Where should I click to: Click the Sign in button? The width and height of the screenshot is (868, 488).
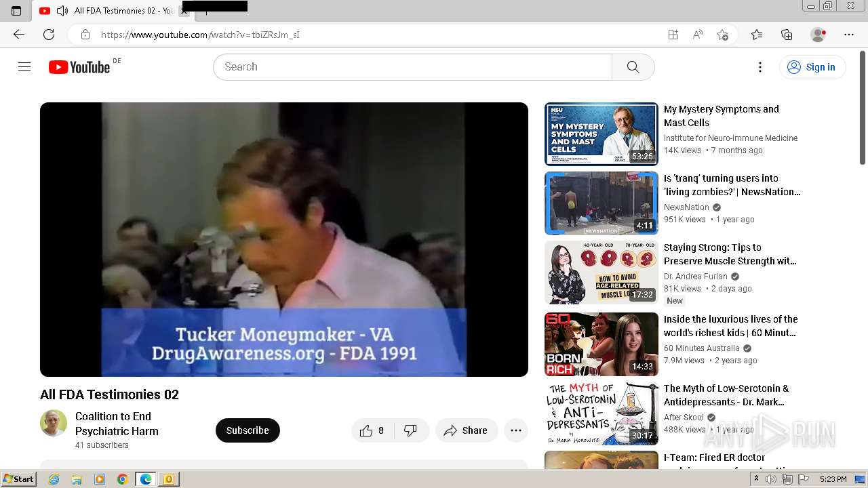(x=812, y=67)
